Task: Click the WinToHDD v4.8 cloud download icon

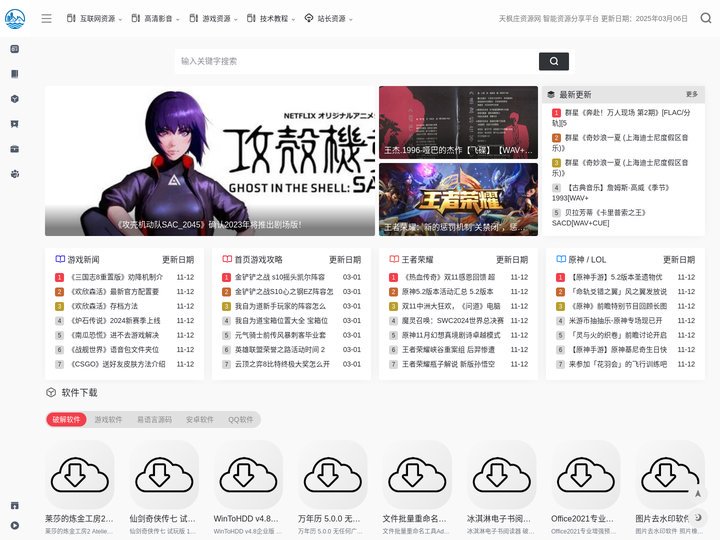Action: pos(248,474)
